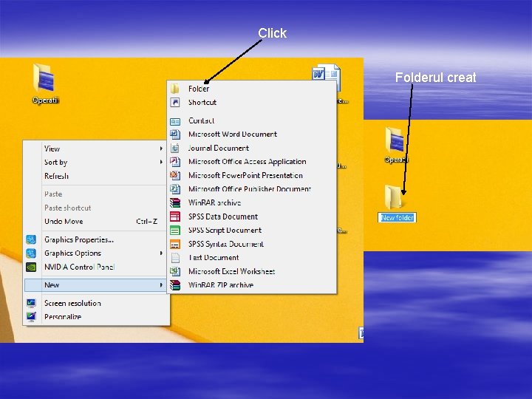The width and height of the screenshot is (532, 399).
Task: Open the Sort by menu entry
Action: pos(96,162)
